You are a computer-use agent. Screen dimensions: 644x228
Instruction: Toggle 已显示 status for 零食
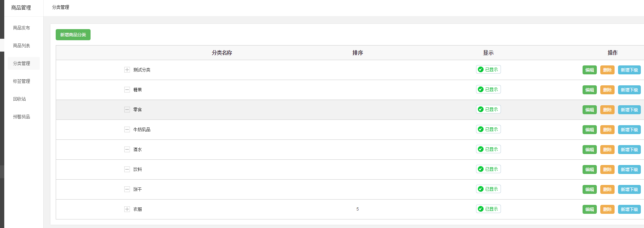pos(488,110)
